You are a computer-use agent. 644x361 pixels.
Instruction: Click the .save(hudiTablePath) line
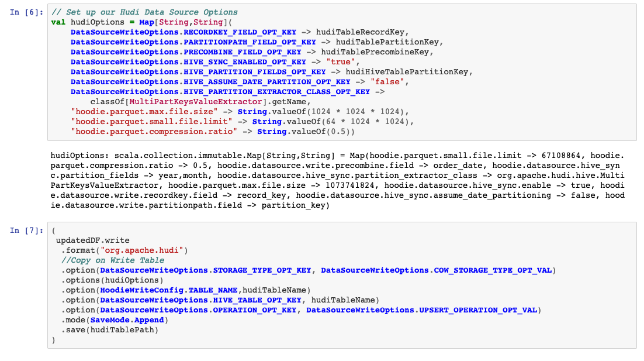click(110, 330)
